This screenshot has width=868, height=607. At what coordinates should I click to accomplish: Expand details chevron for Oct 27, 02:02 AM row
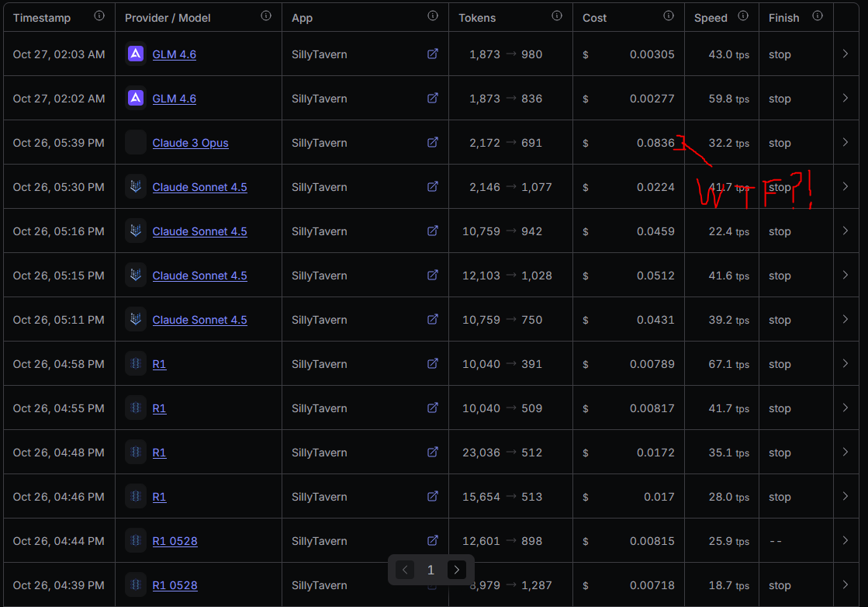[846, 98]
